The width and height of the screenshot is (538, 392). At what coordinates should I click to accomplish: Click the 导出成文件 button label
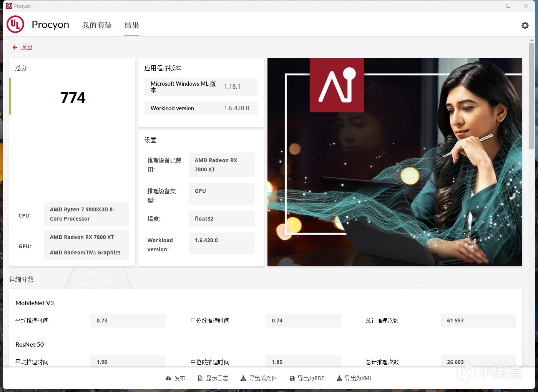pyautogui.click(x=263, y=378)
